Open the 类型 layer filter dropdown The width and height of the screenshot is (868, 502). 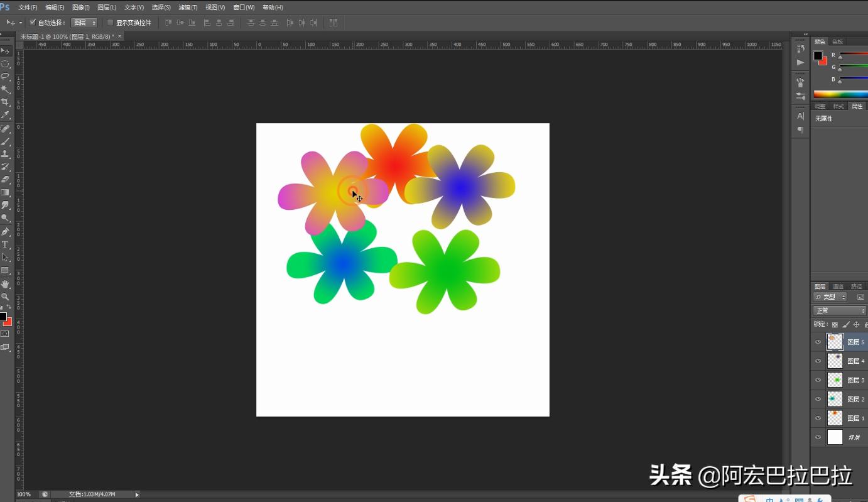829,296
